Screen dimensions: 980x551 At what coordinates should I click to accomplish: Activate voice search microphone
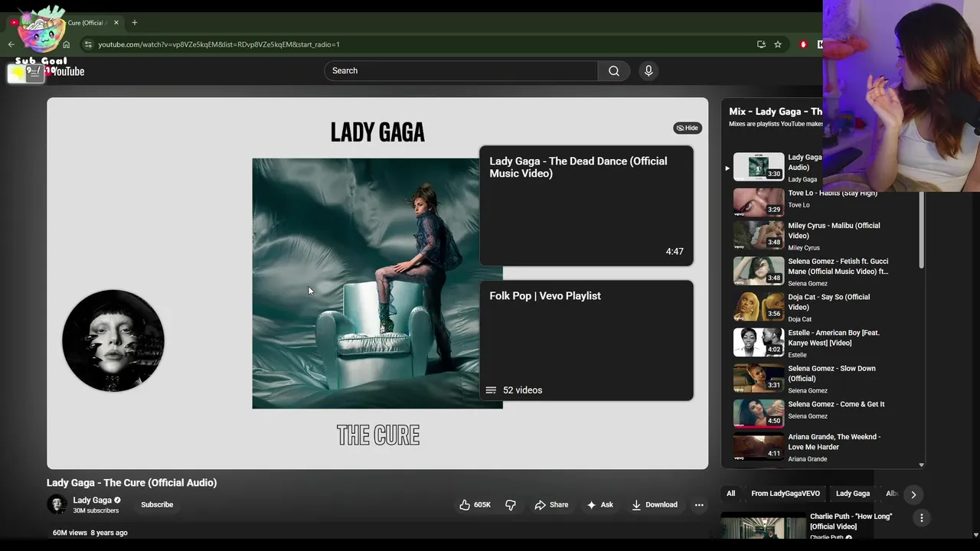coord(648,70)
